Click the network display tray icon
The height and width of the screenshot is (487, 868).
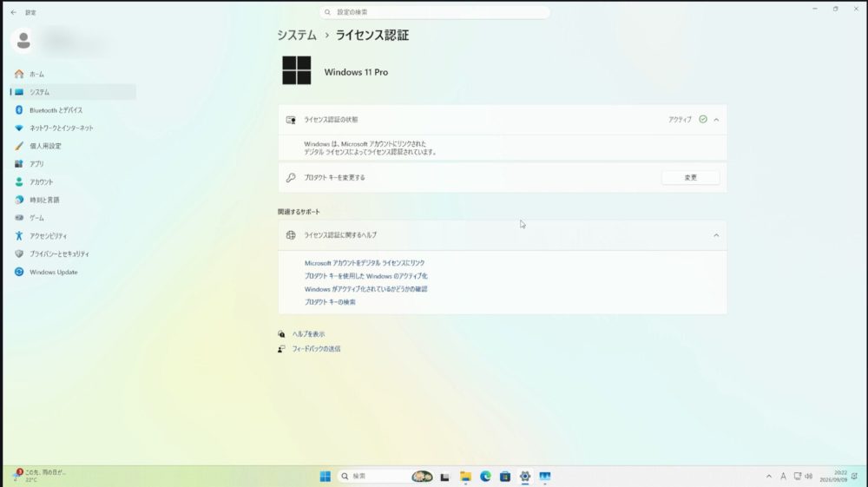797,476
